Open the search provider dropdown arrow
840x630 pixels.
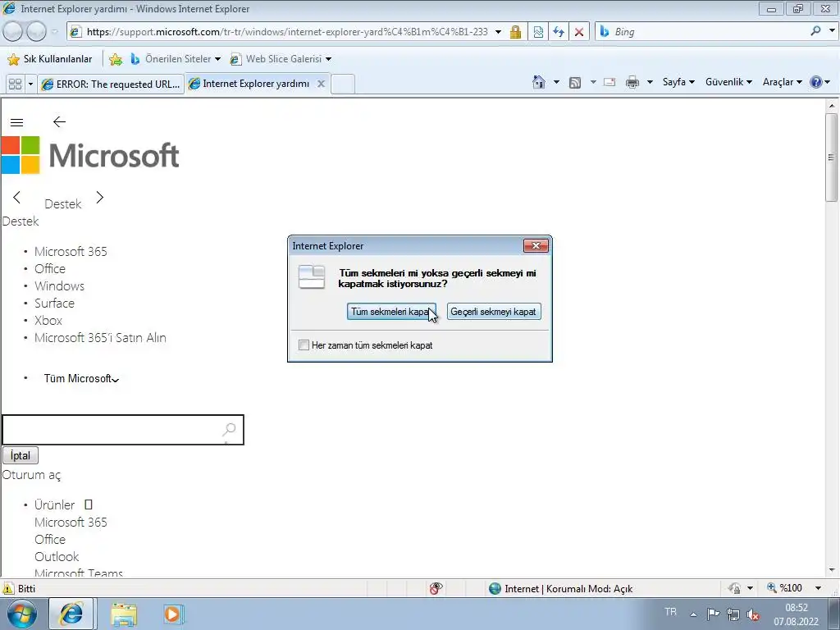click(x=832, y=31)
